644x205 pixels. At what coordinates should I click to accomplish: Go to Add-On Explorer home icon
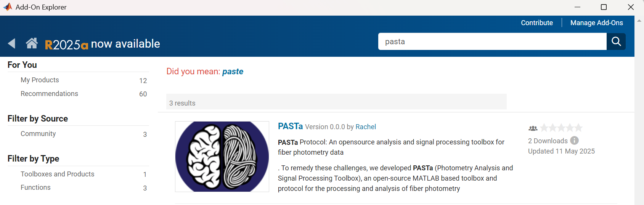click(x=32, y=43)
